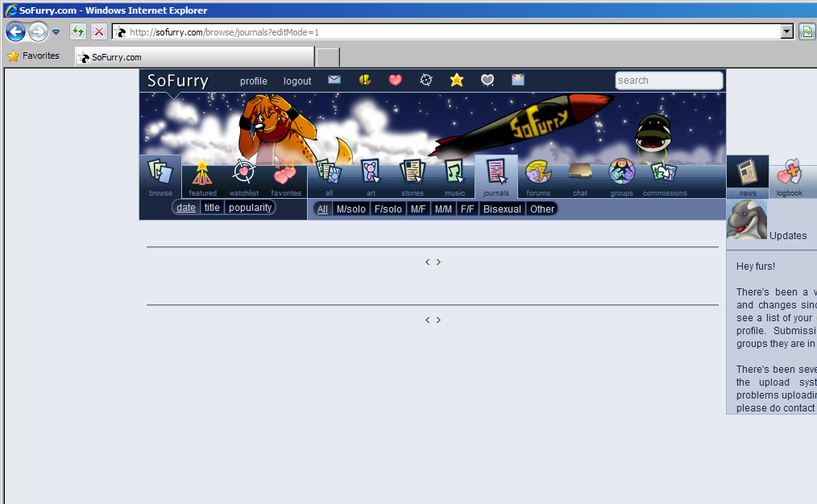Click into the site search box
The width and height of the screenshot is (817, 504).
point(669,81)
